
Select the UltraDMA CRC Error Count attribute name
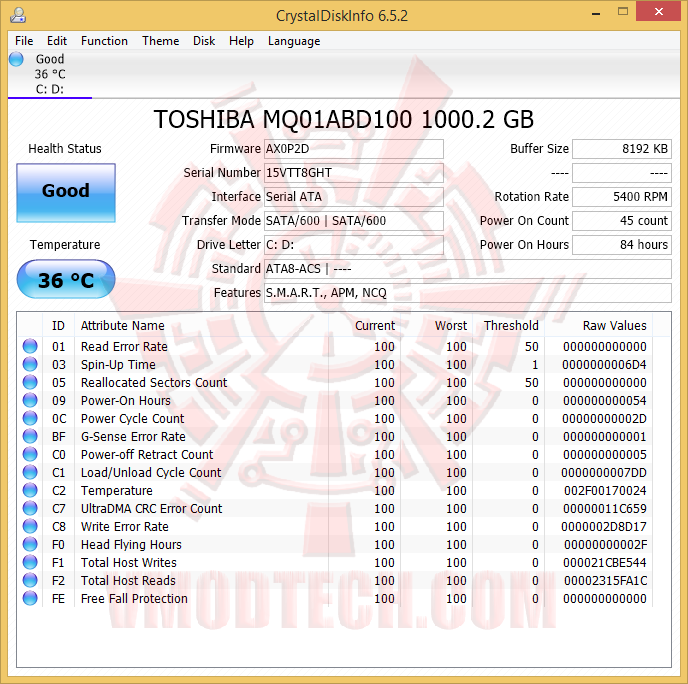[x=151, y=509]
